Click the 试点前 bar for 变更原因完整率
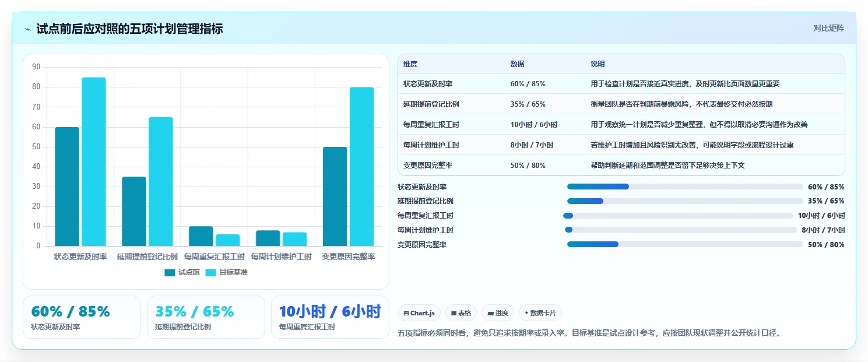This screenshot has width=868, height=362. point(335,196)
